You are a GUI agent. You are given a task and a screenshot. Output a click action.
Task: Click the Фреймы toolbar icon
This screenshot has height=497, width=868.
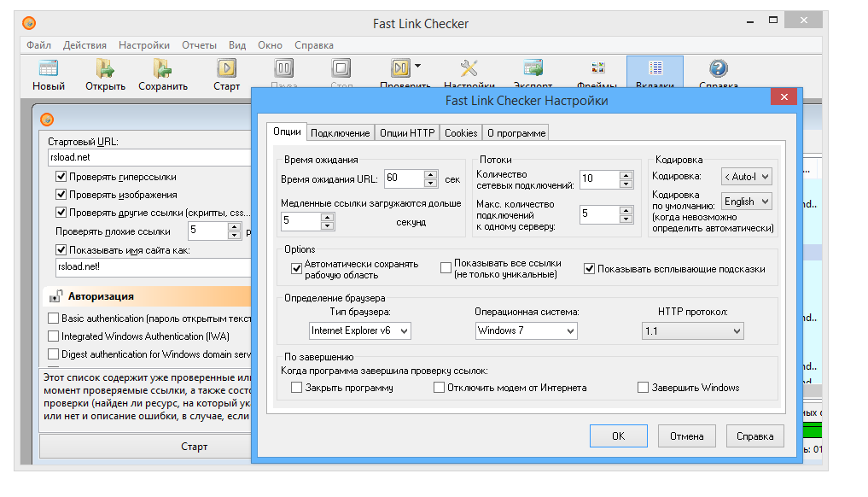tap(597, 68)
